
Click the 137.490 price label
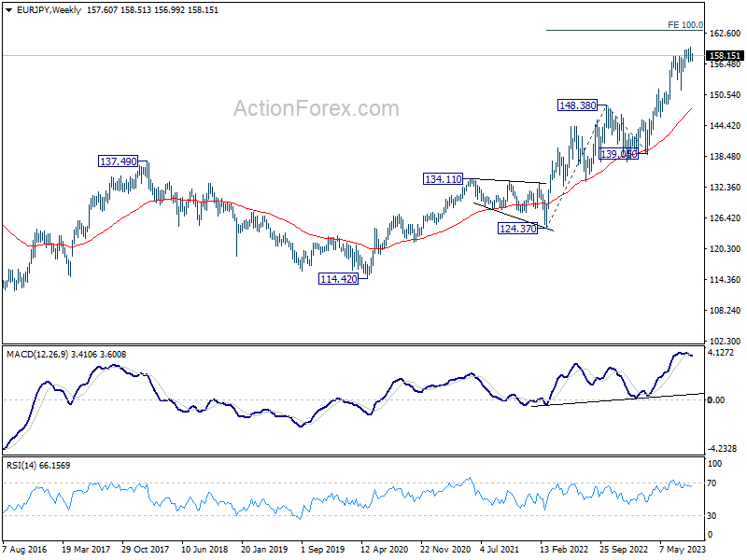point(119,161)
